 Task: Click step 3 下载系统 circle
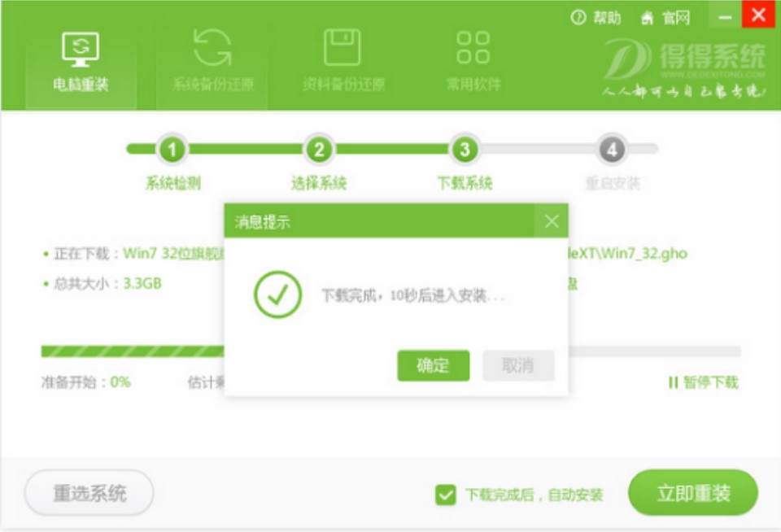465,150
